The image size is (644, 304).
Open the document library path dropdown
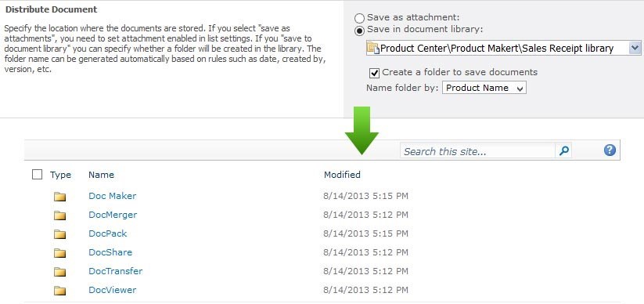click(x=635, y=48)
